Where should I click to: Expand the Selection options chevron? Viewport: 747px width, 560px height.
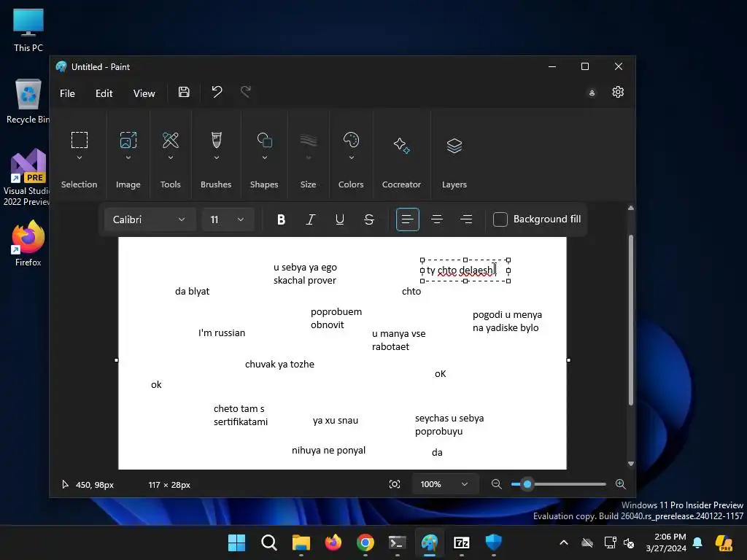point(80,157)
